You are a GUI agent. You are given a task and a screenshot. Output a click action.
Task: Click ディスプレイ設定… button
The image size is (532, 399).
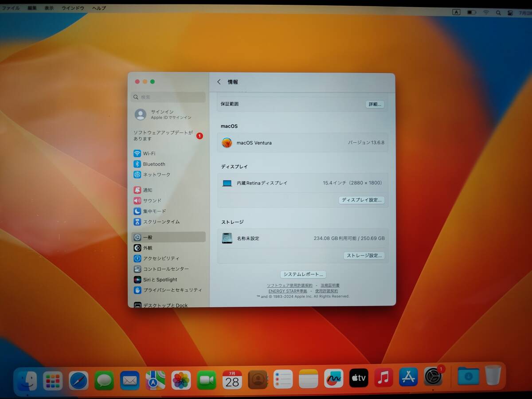click(x=362, y=200)
